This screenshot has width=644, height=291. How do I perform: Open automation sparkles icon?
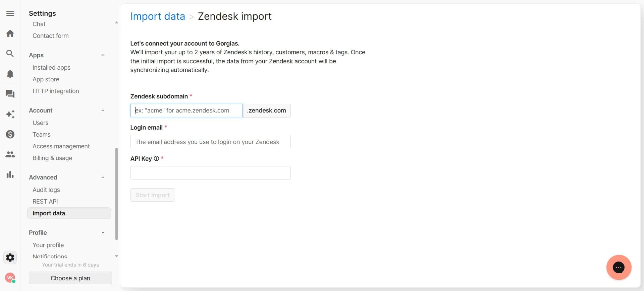coord(10,114)
